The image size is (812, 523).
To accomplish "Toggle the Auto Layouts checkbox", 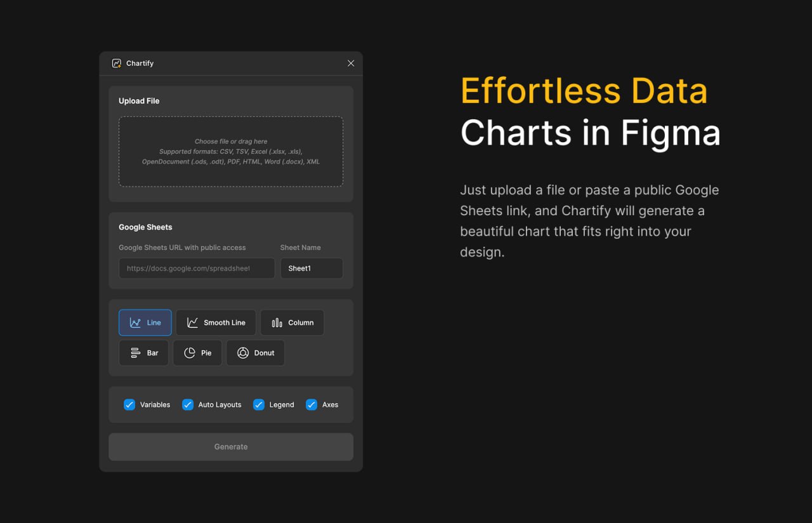I will (188, 405).
